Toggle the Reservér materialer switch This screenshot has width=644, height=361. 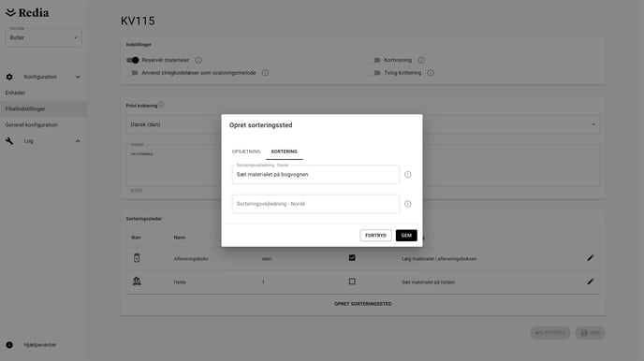point(133,60)
